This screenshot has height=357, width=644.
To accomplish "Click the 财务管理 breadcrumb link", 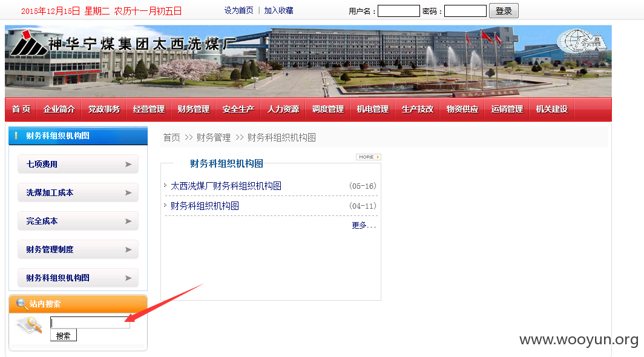I will pyautogui.click(x=214, y=137).
